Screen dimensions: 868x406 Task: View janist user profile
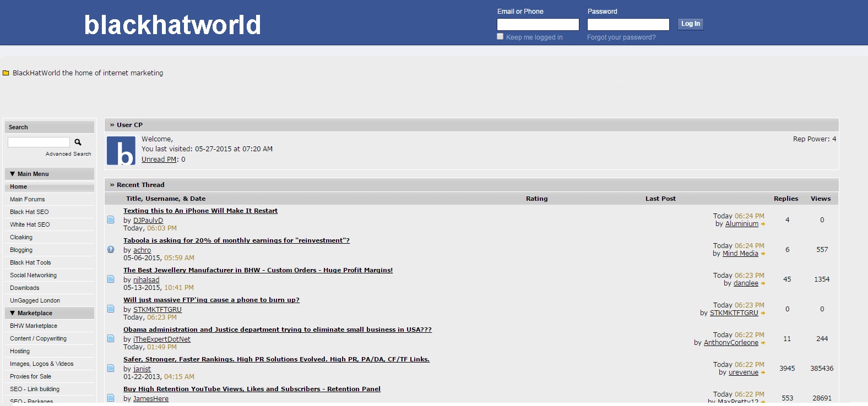coord(142,369)
